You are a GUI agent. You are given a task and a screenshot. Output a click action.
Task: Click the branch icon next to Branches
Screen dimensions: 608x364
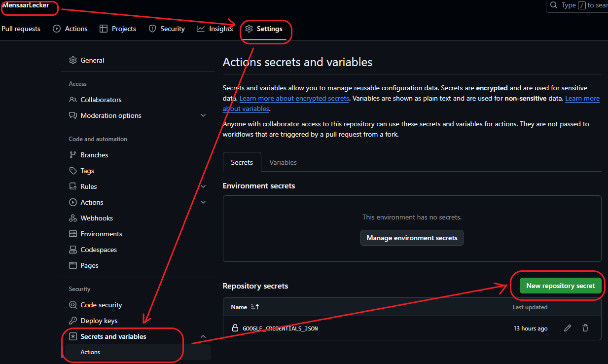pos(73,155)
